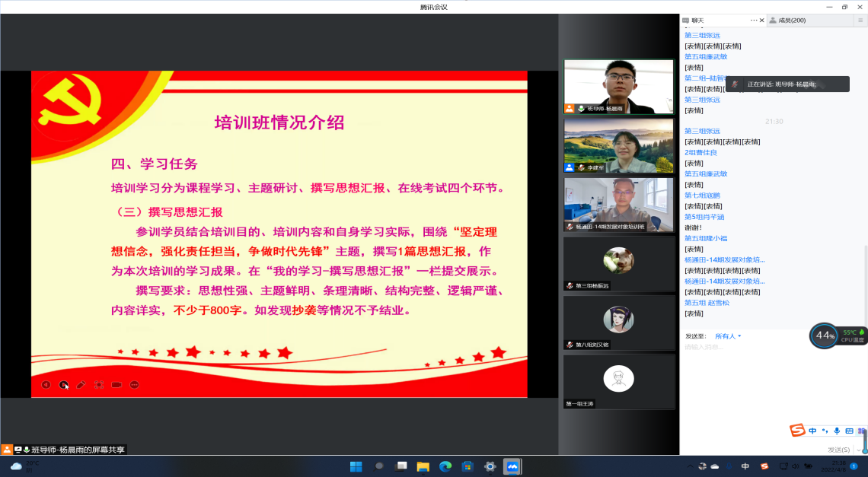
Task: Expand the send options arrow beside 发送(S)
Action: click(x=859, y=450)
